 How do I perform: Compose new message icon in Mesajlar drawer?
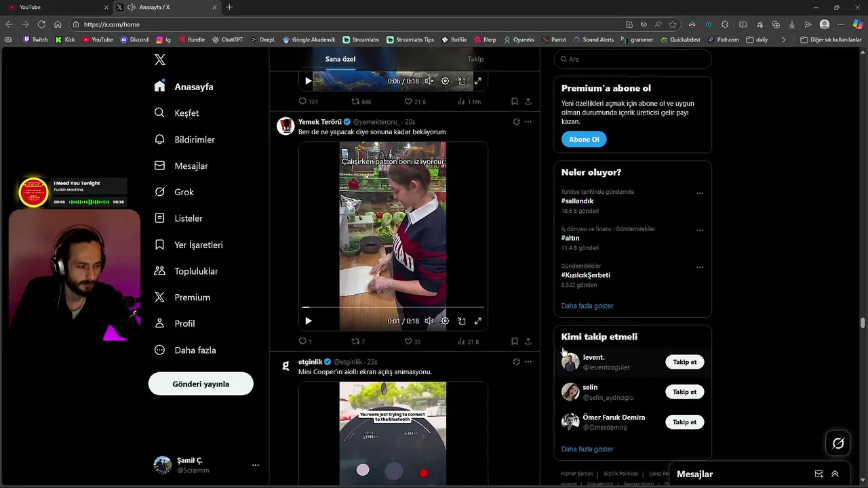tap(818, 474)
